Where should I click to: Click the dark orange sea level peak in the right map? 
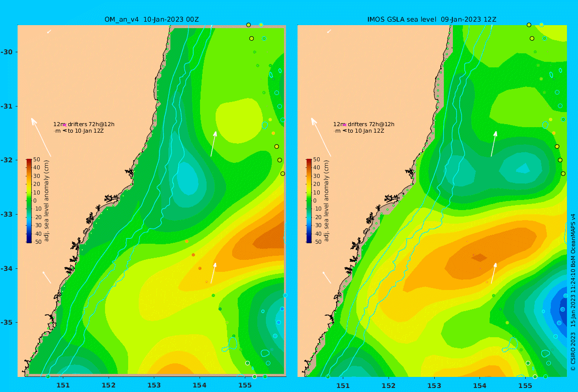(479, 257)
